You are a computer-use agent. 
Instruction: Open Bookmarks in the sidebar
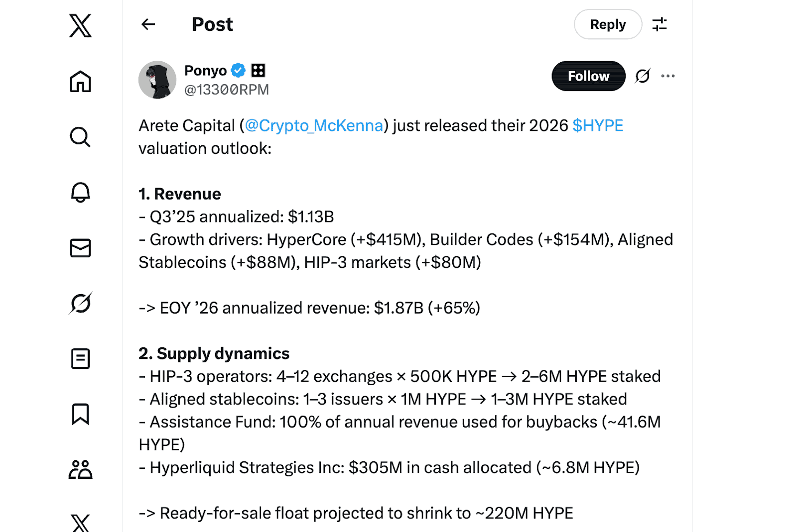(80, 414)
